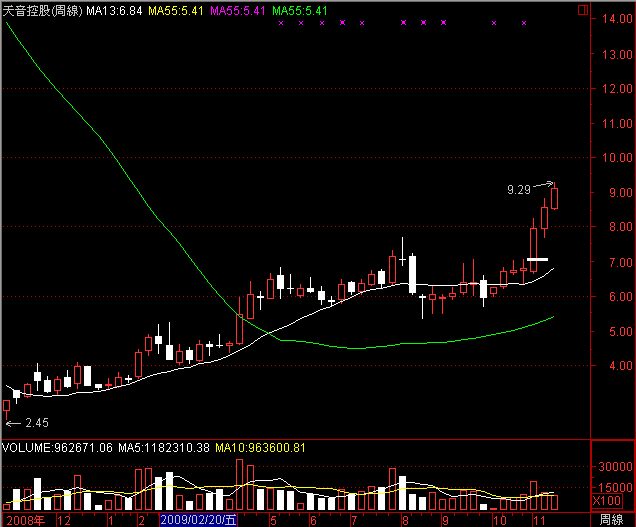Click the 14.00 price axis label
This screenshot has width=636, height=527.
[x=617, y=19]
